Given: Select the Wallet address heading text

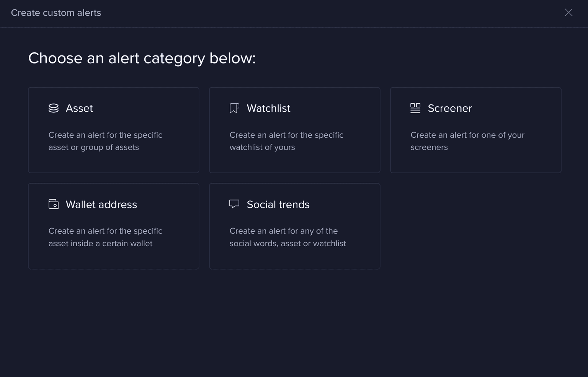Looking at the screenshot, I should tap(101, 205).
